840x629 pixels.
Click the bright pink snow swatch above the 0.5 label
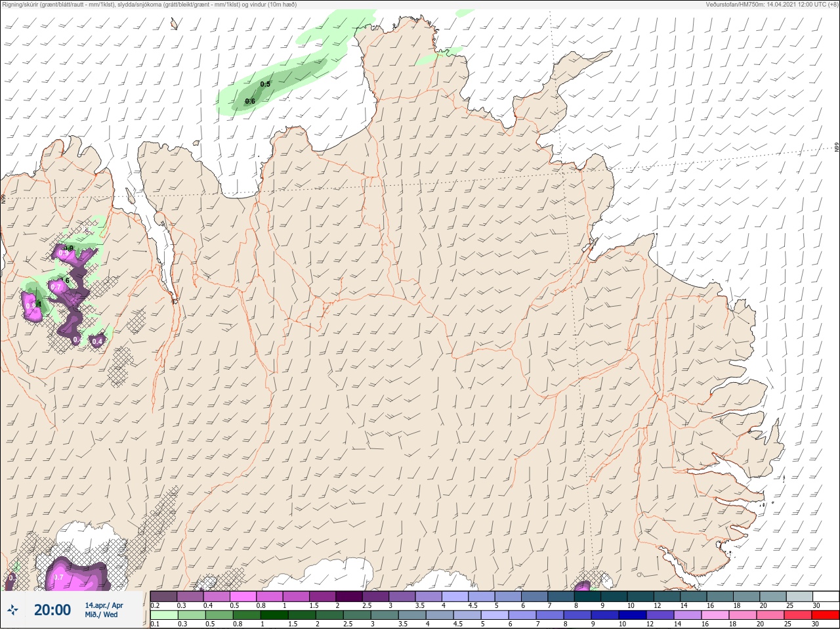pos(243,596)
